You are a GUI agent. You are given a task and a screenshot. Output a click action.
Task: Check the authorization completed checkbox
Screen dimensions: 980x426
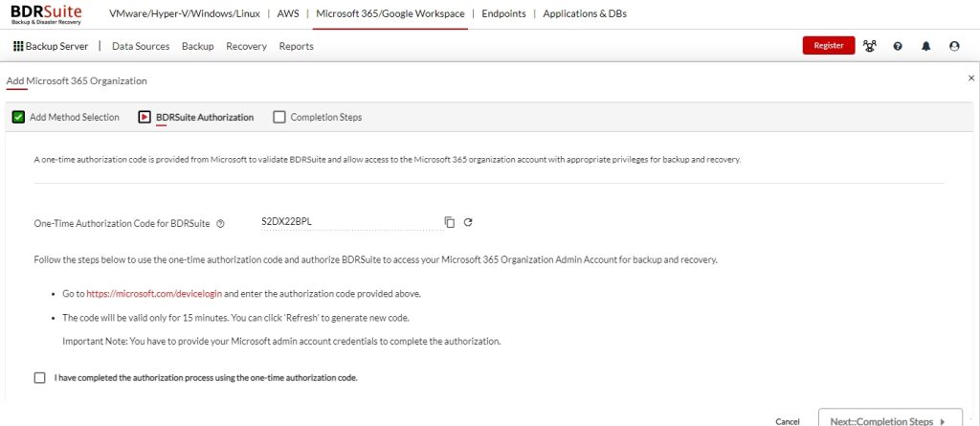point(40,378)
